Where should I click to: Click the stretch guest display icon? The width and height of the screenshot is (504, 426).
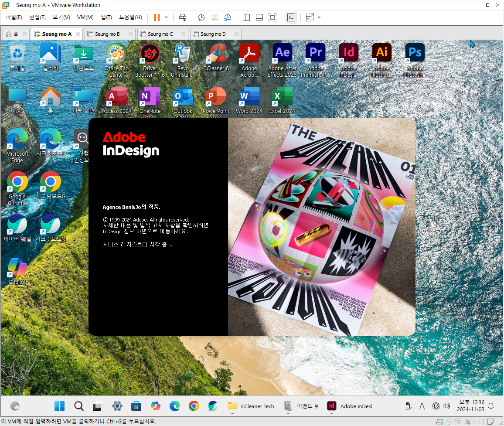point(310,17)
